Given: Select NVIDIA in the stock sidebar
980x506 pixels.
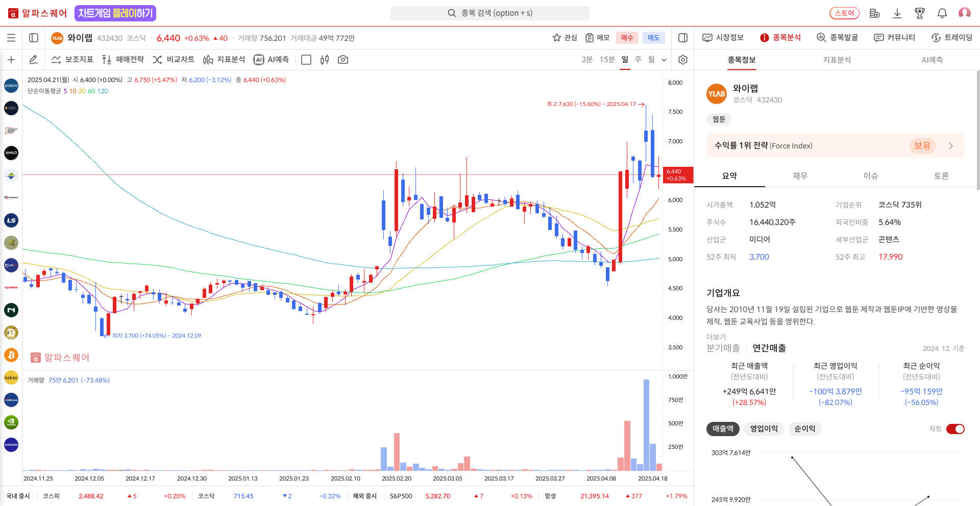Looking at the screenshot, I should [11, 422].
